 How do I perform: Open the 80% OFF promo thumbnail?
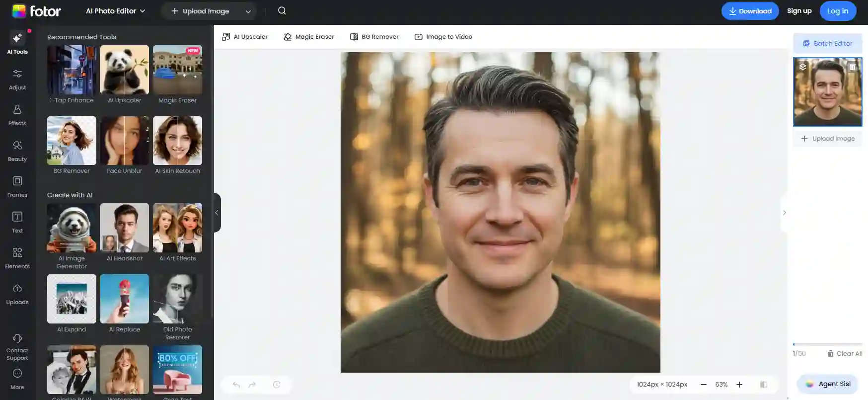point(177,370)
